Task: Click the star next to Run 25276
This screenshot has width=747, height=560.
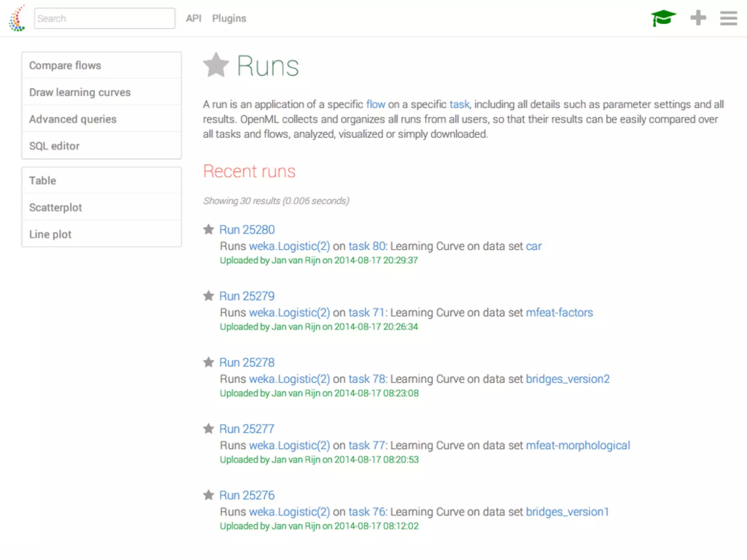Action: pyautogui.click(x=209, y=495)
